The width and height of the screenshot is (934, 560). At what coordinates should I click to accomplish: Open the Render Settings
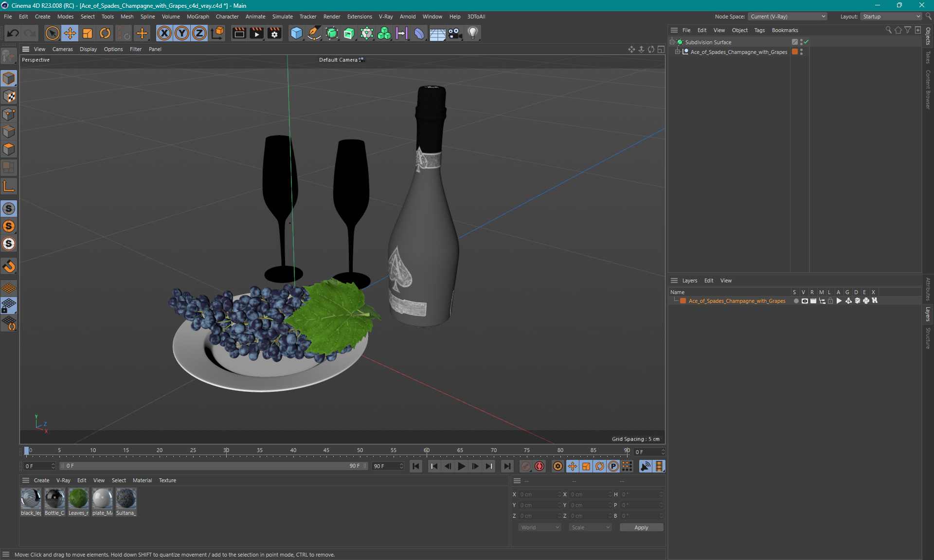click(x=274, y=33)
